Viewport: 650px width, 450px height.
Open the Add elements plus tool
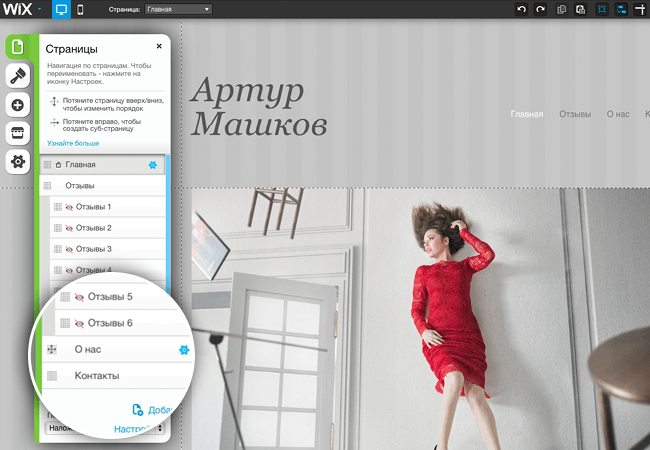[18, 105]
